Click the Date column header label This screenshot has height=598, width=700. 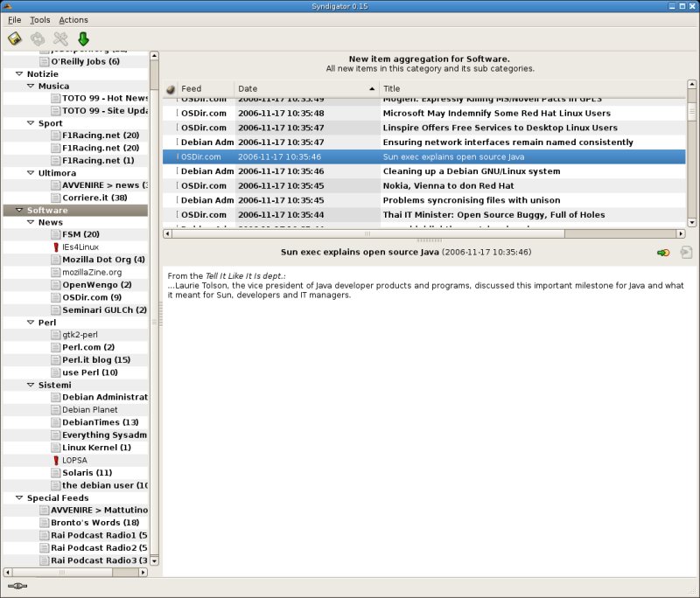coord(248,89)
